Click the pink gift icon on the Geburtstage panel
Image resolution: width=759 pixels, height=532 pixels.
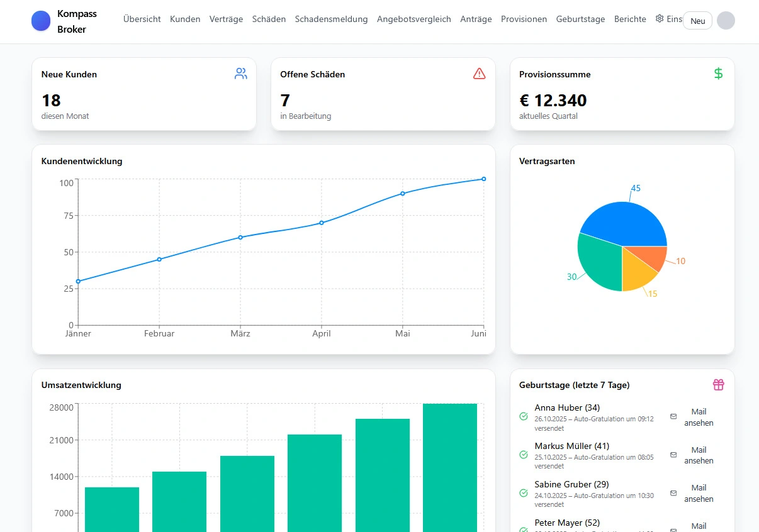[x=718, y=384]
